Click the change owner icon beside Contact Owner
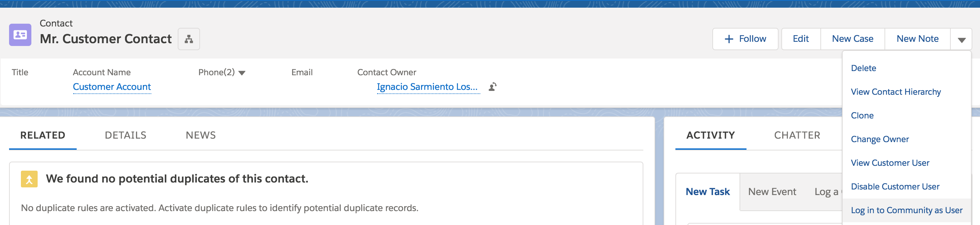The width and height of the screenshot is (980, 225). [x=492, y=87]
